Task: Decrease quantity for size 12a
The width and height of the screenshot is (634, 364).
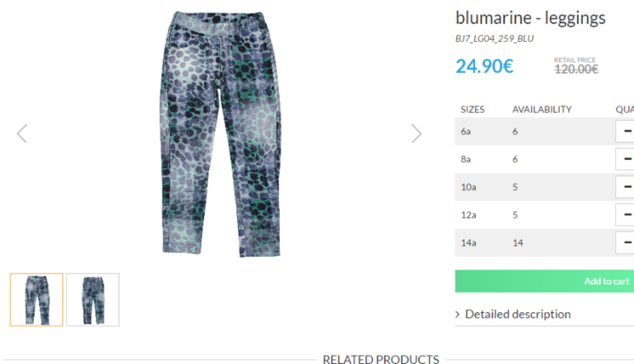Action: click(627, 215)
